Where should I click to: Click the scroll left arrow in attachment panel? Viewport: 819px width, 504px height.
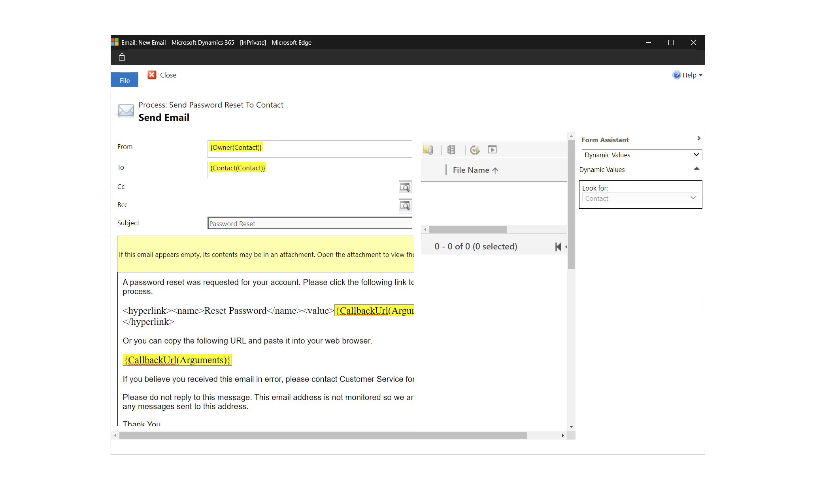[x=425, y=229]
